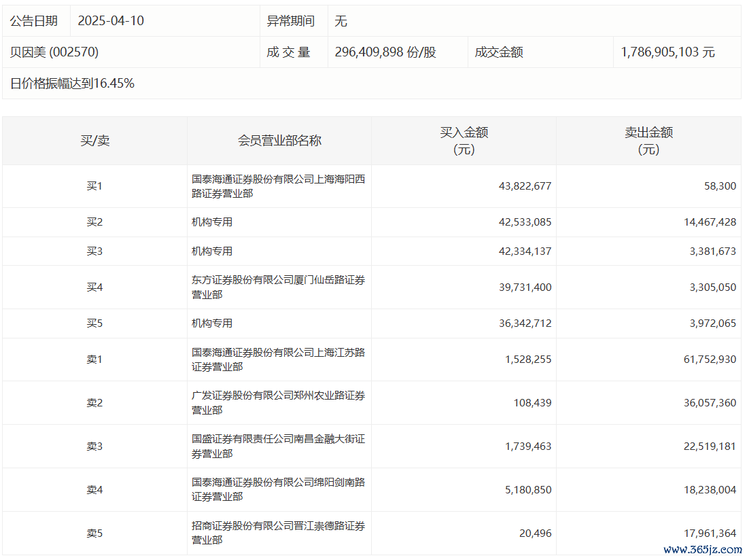Select buy amount 1,528,255

pyautogui.click(x=528, y=360)
